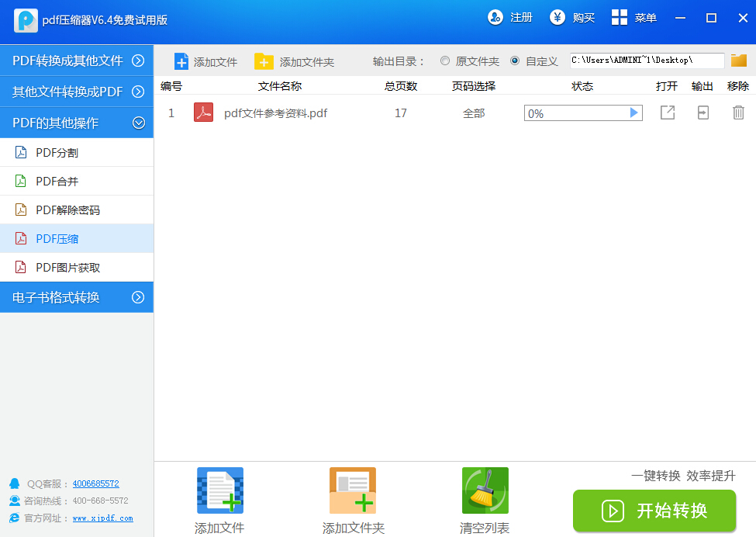The width and height of the screenshot is (756, 537).
Task: Click the 添加文件夹 folder icon at bottom
Action: pos(352,490)
